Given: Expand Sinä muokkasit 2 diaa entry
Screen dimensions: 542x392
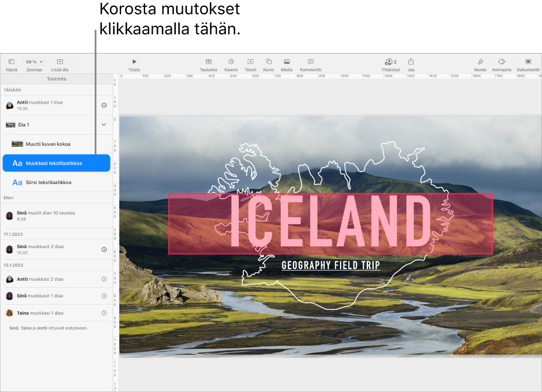Looking at the screenshot, I should 104,249.
